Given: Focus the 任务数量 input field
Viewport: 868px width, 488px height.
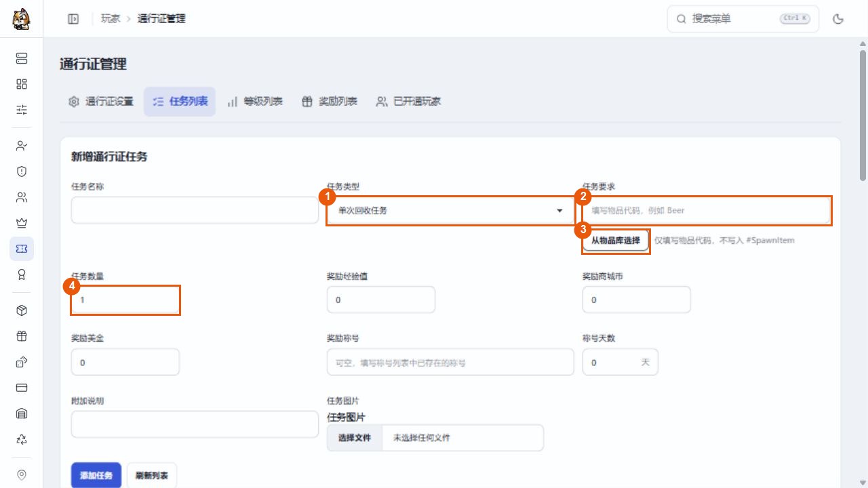Looking at the screenshot, I should click(x=125, y=300).
